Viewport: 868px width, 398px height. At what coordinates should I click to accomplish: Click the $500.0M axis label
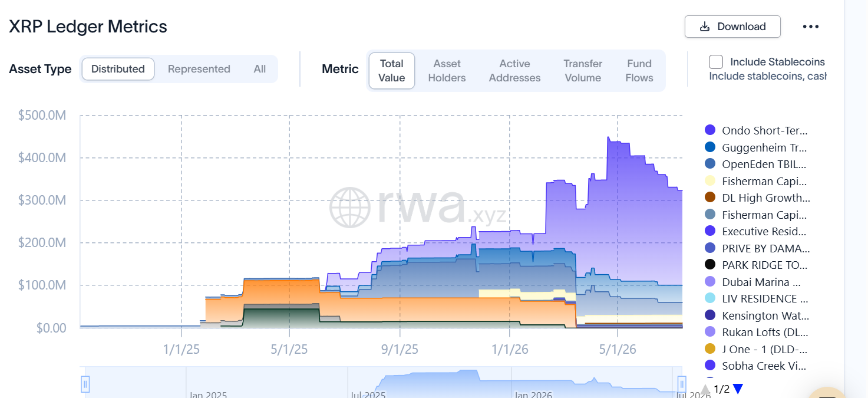coord(42,116)
